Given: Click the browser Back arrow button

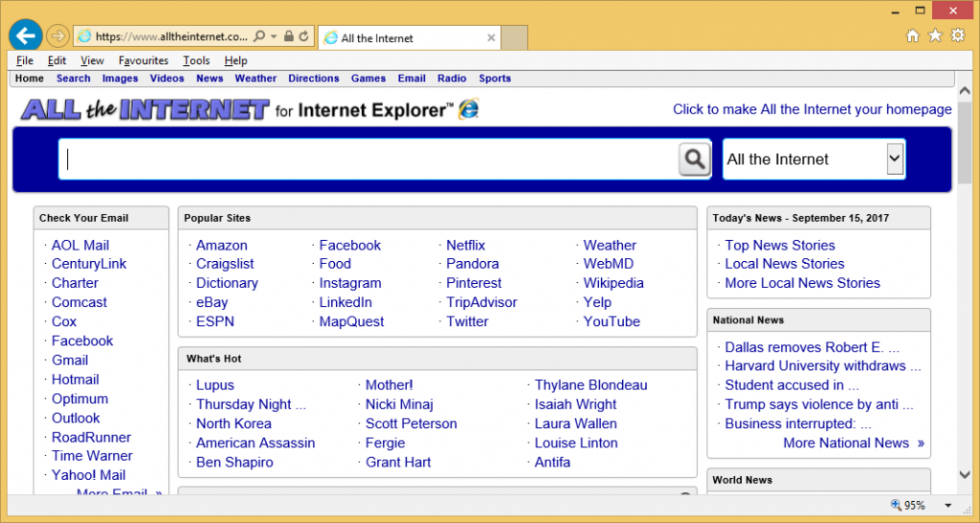Looking at the screenshot, I should click(25, 37).
